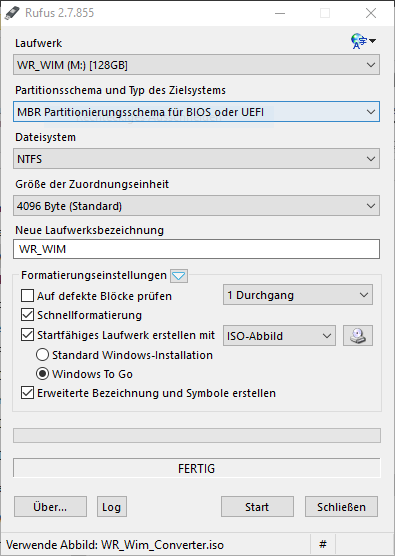Open the Dateisystem NTFS dropdown
395x556 pixels.
196,159
